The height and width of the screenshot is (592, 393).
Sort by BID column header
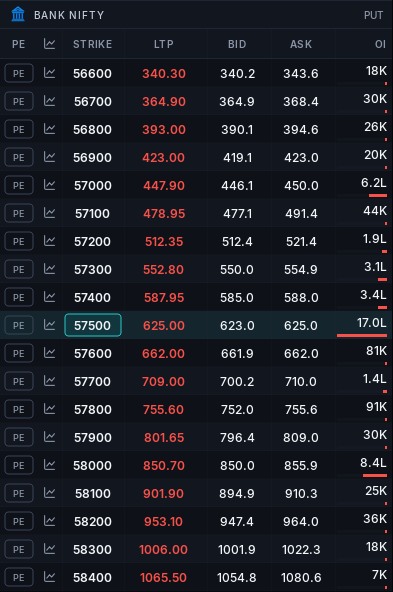pos(237,44)
